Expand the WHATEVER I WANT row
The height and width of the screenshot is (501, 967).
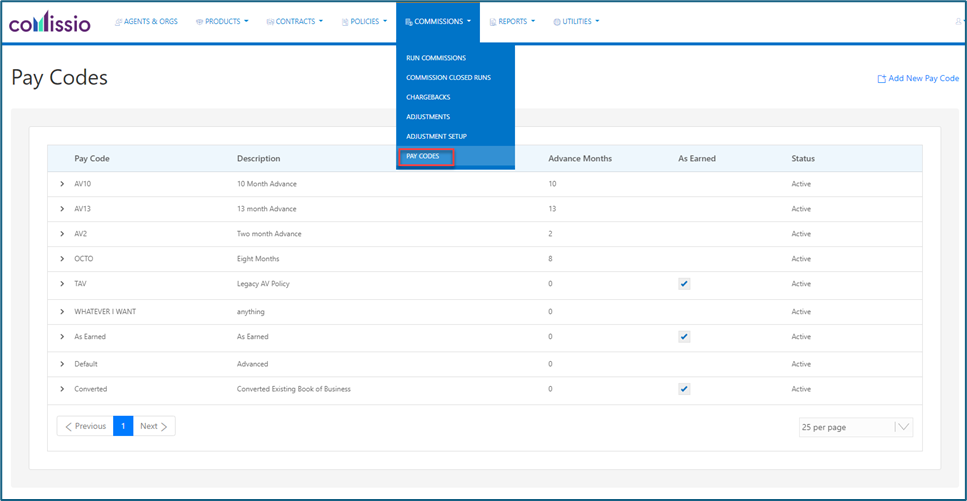click(x=62, y=312)
